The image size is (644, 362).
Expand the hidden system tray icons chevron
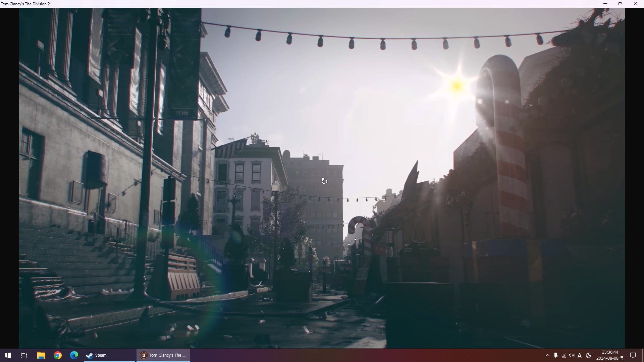tap(547, 356)
